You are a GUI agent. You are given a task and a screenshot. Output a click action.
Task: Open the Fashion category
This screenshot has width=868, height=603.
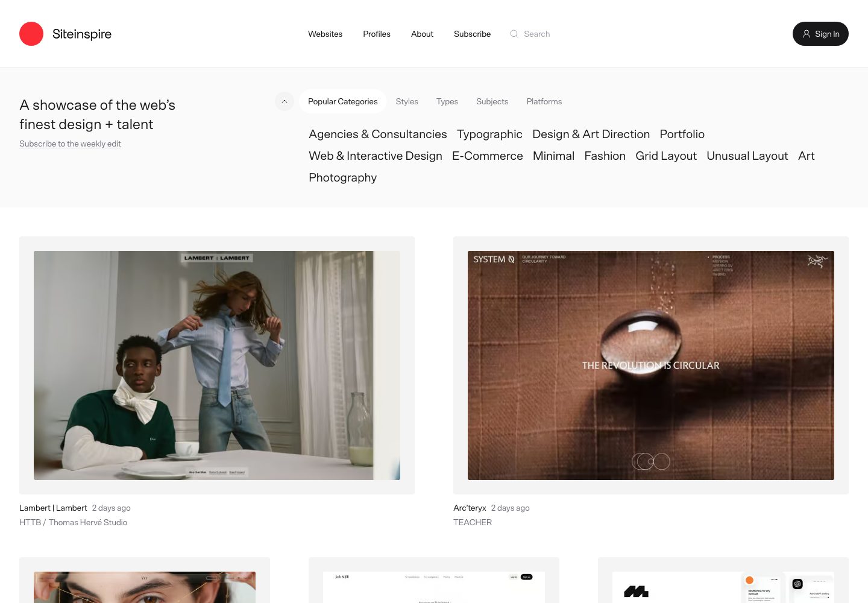(605, 156)
